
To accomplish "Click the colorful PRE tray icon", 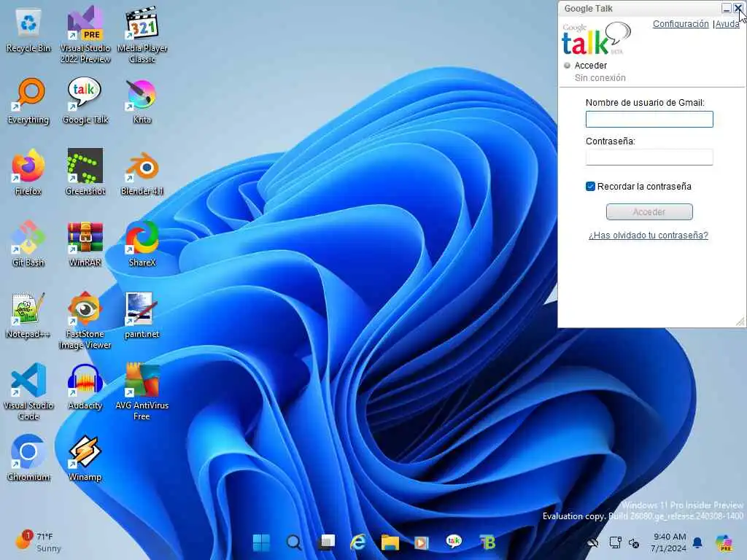I will click(724, 542).
